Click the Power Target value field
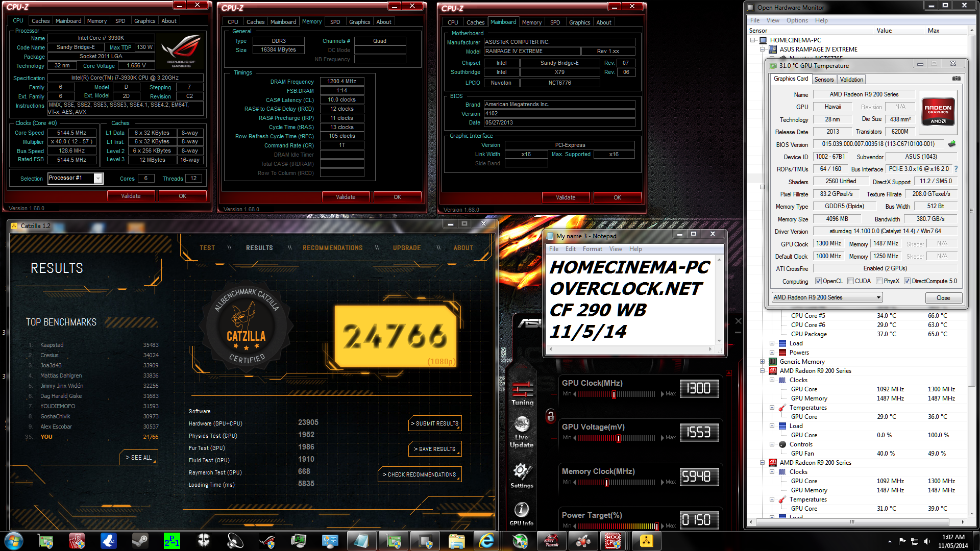The image size is (980, 551). [699, 520]
